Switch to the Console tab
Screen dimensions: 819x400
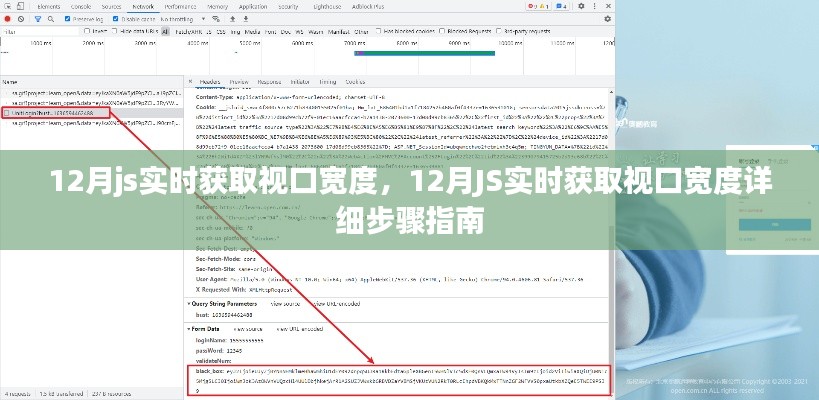pyautogui.click(x=80, y=6)
